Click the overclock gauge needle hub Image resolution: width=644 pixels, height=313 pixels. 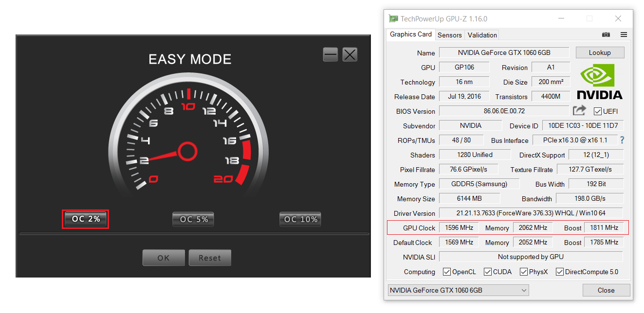point(187,151)
